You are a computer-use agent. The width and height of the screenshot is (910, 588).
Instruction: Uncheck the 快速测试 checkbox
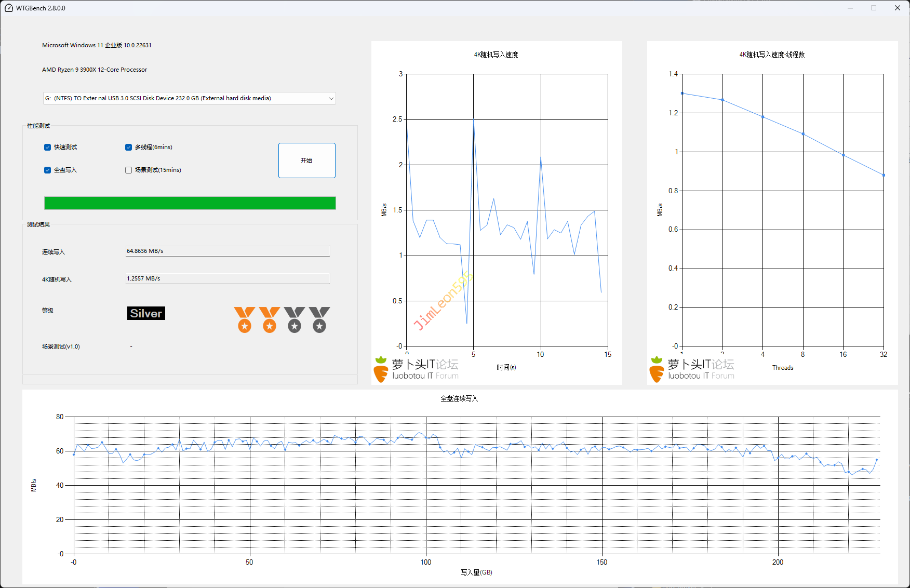pyautogui.click(x=48, y=148)
